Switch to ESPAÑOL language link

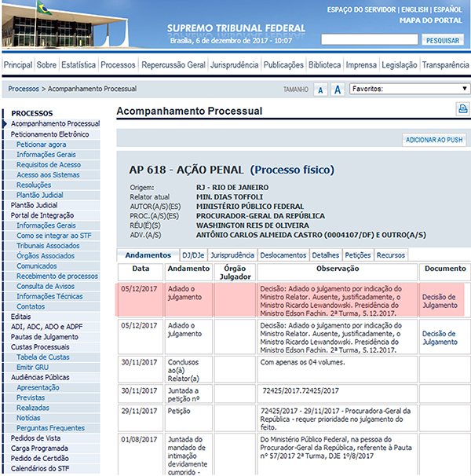pyautogui.click(x=447, y=9)
